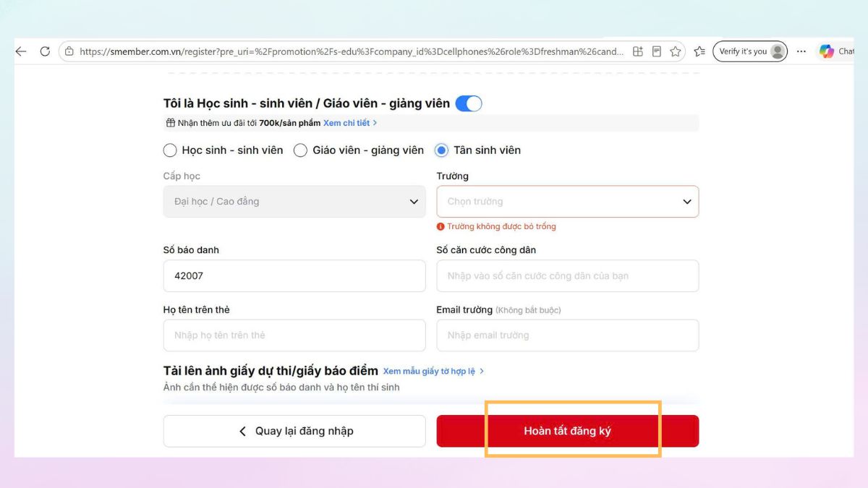Open immersive reader icon
The height and width of the screenshot is (488, 868).
coord(657,51)
